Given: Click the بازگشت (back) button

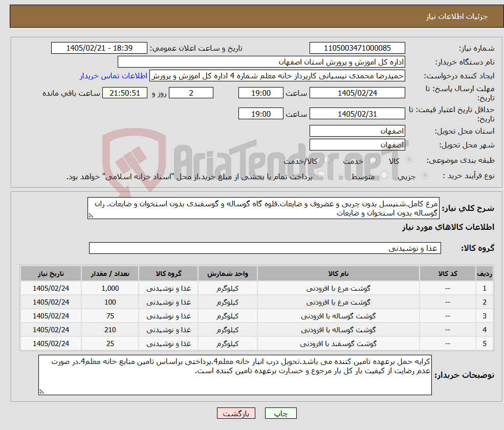Looking at the screenshot, I should point(236,413).
